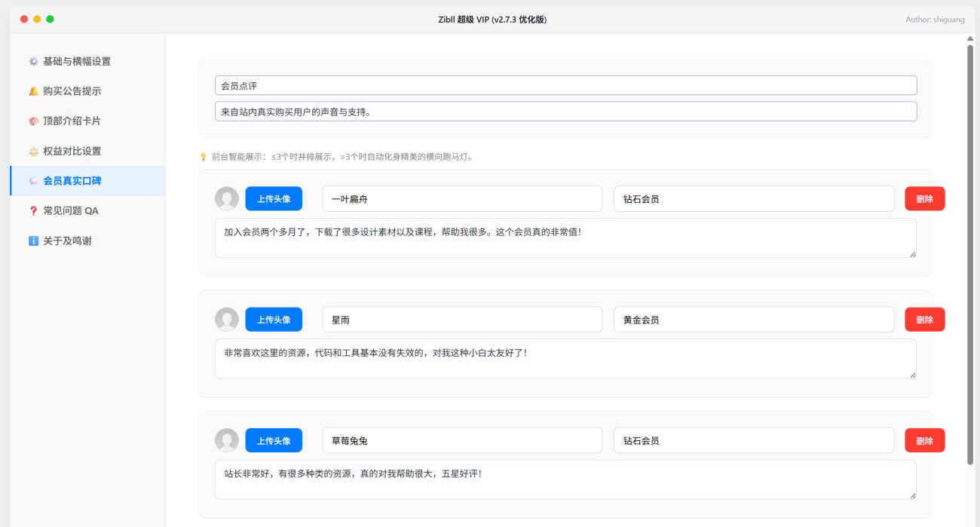This screenshot has width=980, height=527.
Task: Delete the 一叶扁舟 review
Action: pyautogui.click(x=924, y=199)
